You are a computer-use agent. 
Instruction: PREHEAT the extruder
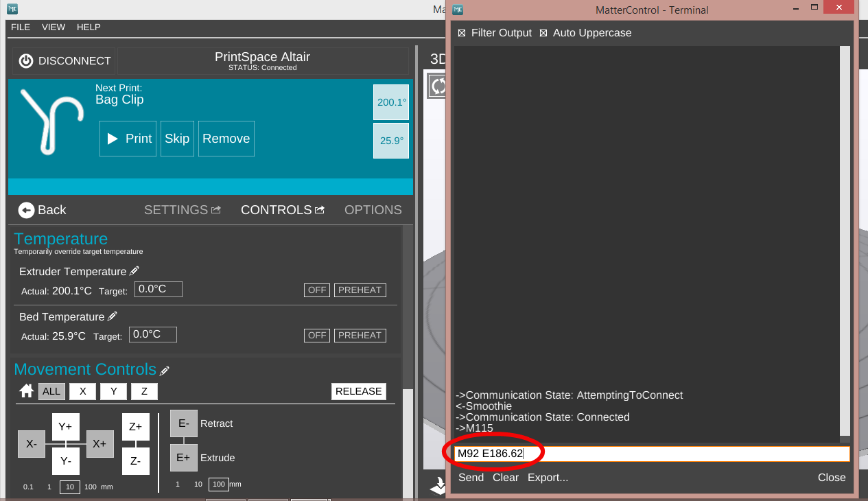(360, 290)
